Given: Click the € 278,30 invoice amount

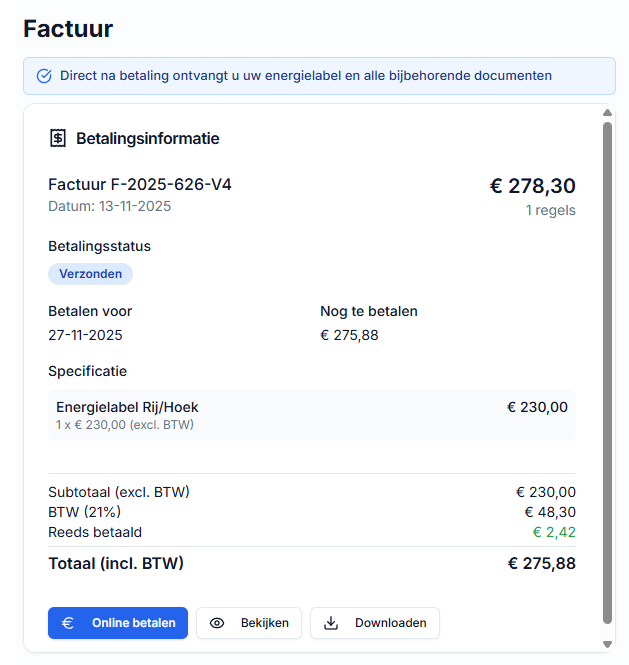Looking at the screenshot, I should click(532, 186).
